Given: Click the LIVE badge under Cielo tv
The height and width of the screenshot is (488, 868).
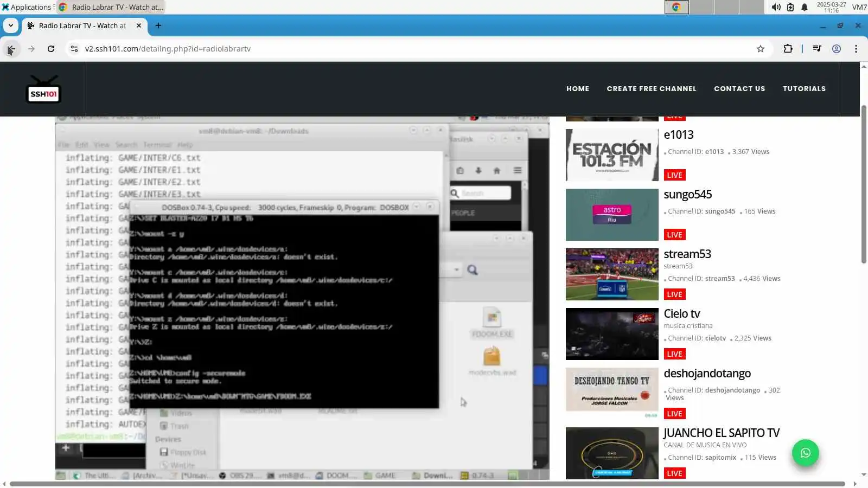Looking at the screenshot, I should click(x=675, y=354).
